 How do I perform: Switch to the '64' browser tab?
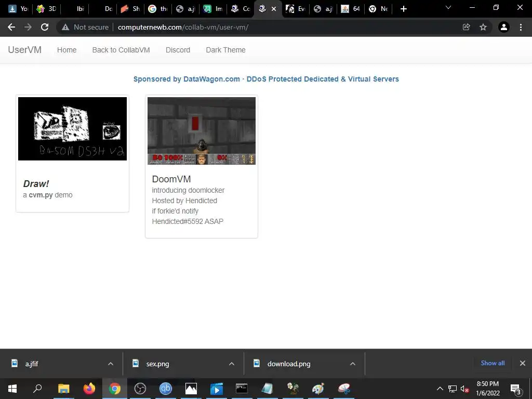(x=351, y=9)
